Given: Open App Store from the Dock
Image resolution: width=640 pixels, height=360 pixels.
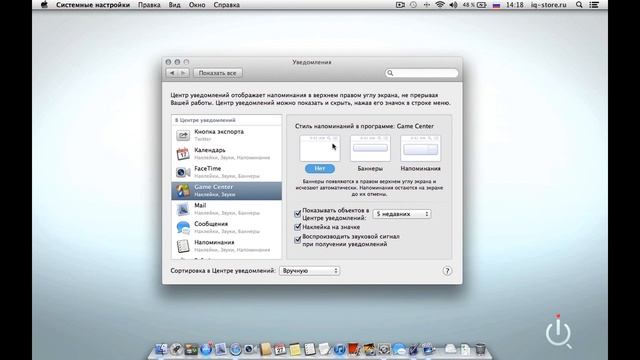Looking at the screenshot, I should point(206,349).
